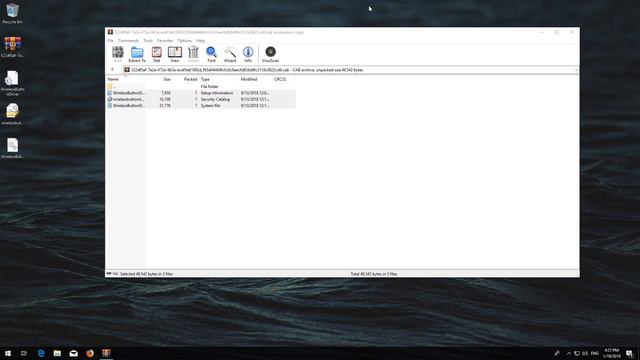Open File Explorer from the taskbar
640x360 pixels.
pos(57,353)
